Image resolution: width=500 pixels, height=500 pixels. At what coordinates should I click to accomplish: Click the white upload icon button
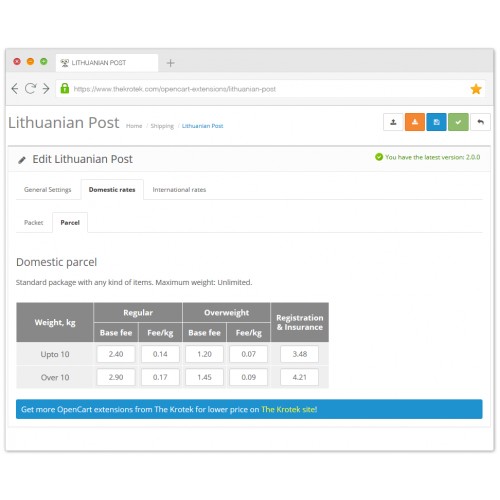[x=393, y=122]
